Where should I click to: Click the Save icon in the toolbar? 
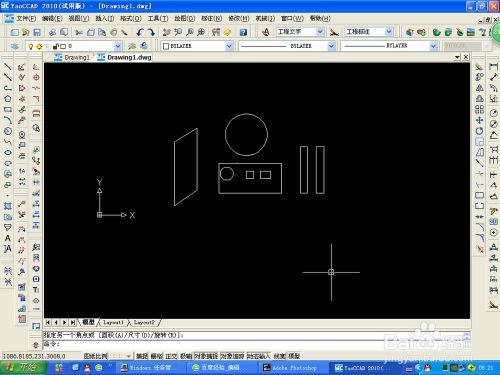(37, 32)
